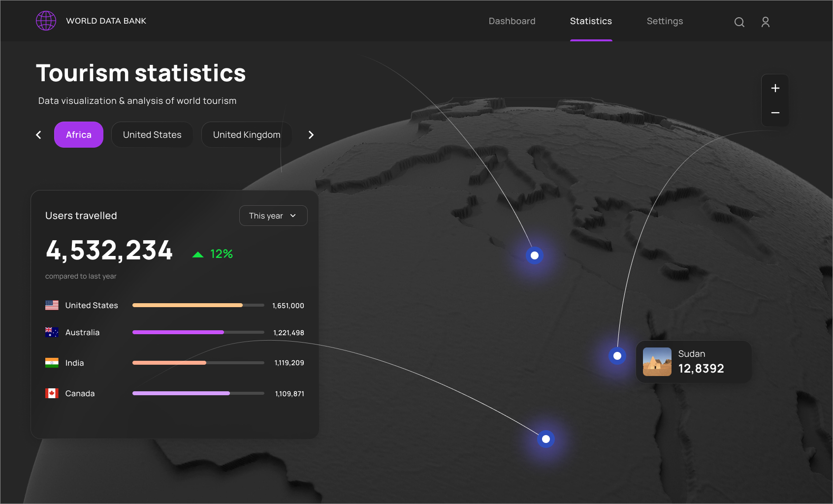Viewport: 833px width, 504px height.
Task: Zoom out the globe with minus button
Action: (775, 113)
